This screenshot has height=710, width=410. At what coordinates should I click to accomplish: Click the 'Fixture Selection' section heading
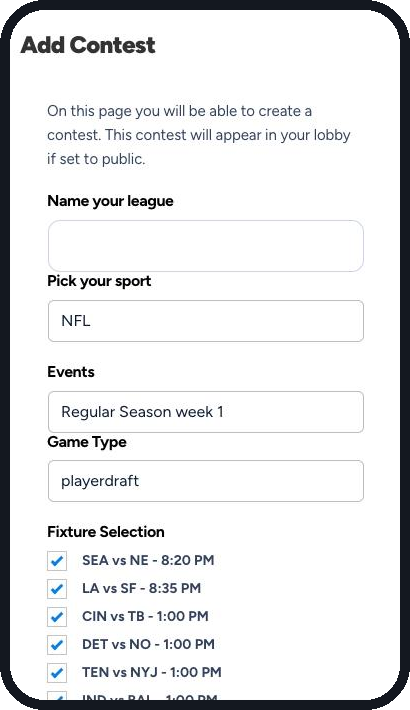pos(106,532)
